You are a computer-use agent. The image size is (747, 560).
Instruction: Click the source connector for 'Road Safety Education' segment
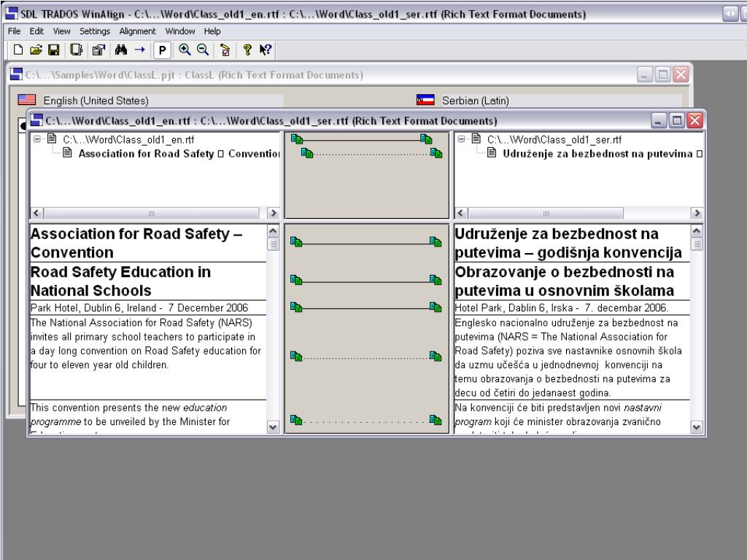[296, 279]
